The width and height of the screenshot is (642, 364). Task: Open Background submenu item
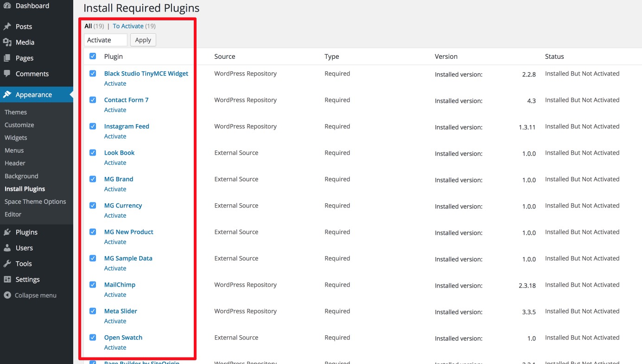21,176
